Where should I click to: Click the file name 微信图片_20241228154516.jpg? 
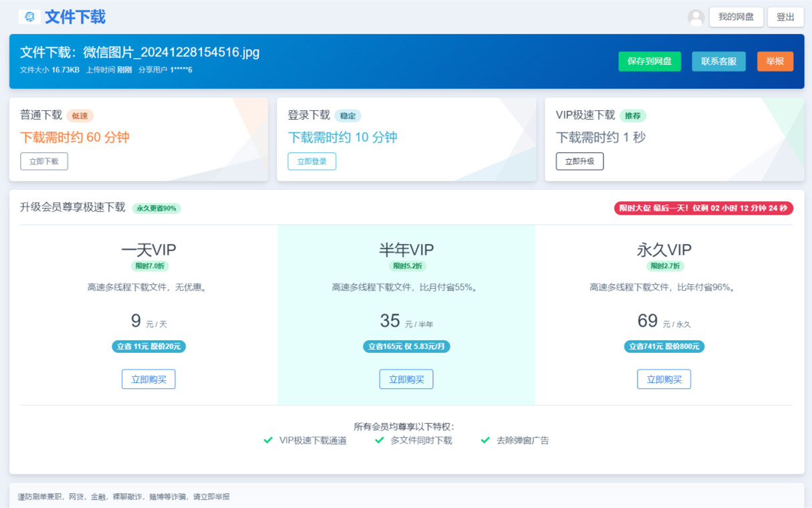coord(171,52)
